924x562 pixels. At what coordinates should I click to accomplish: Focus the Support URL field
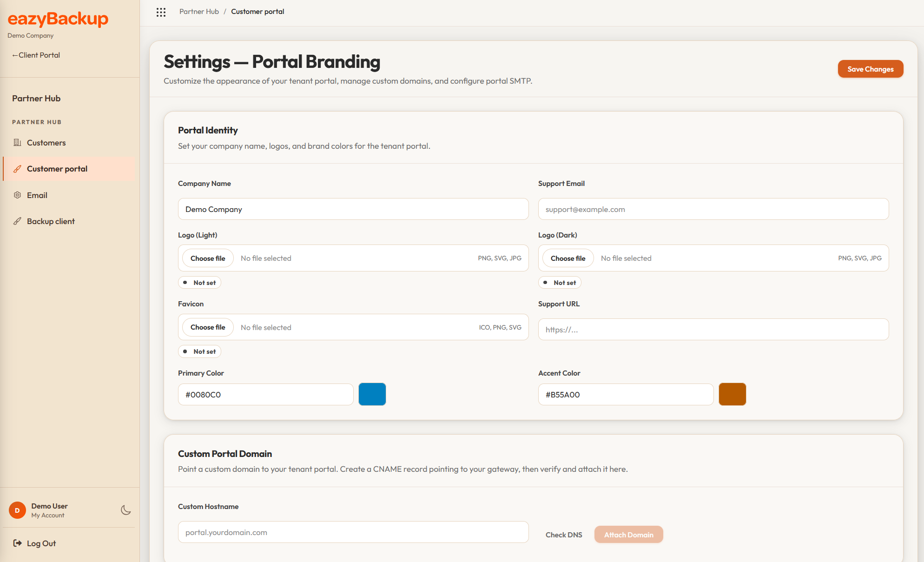pos(713,330)
